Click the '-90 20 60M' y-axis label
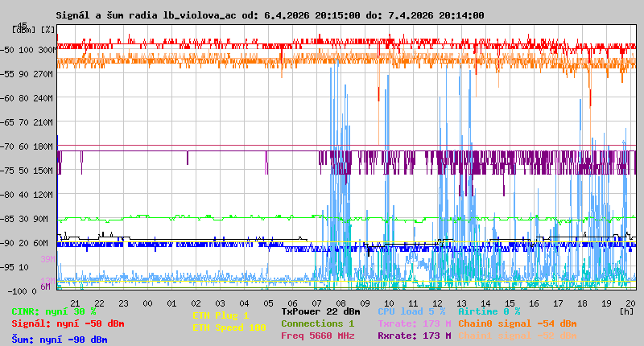644x346 pixels. point(26,243)
